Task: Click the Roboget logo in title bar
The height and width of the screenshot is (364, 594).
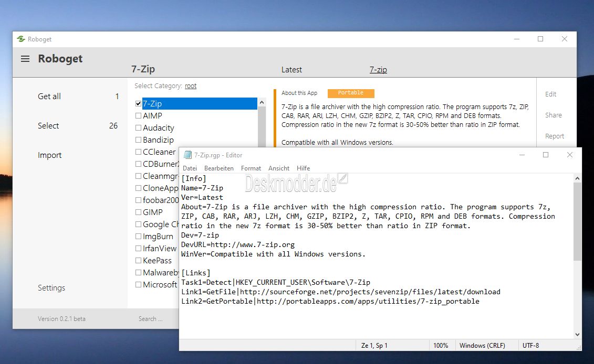Action: point(21,39)
